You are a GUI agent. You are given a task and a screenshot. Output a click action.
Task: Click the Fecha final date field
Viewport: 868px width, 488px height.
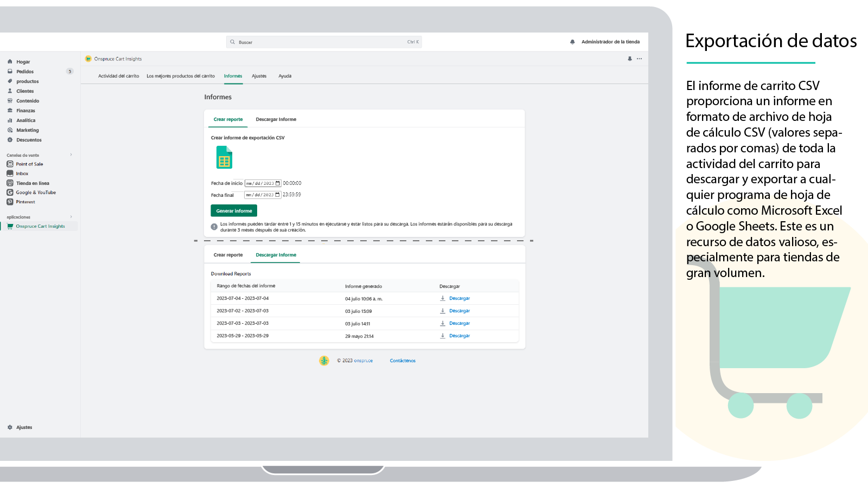point(263,195)
